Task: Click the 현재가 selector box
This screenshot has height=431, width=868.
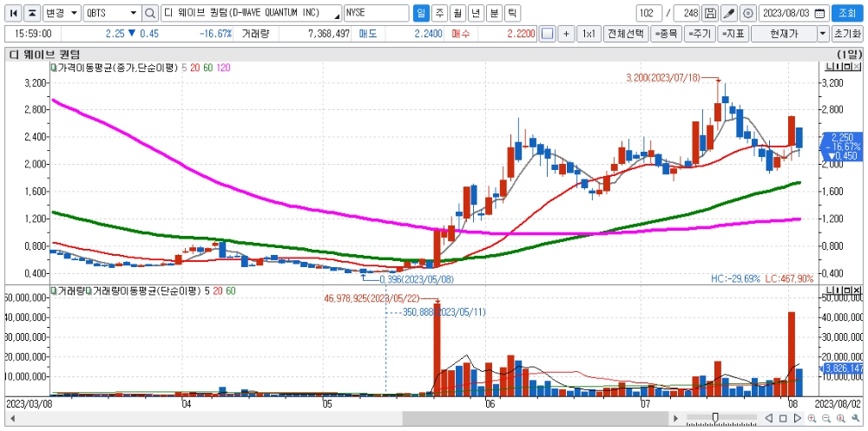Action: (784, 34)
